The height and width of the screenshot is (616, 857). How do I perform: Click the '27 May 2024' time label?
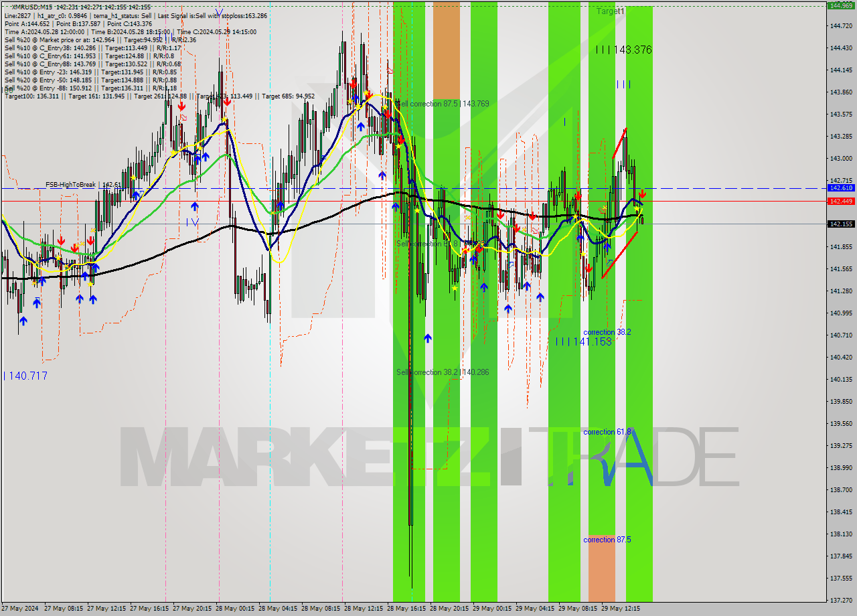(21, 609)
